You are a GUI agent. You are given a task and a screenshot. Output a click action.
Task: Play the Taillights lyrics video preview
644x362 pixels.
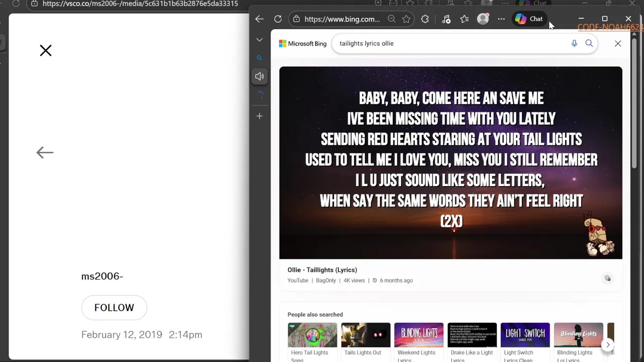point(451,163)
